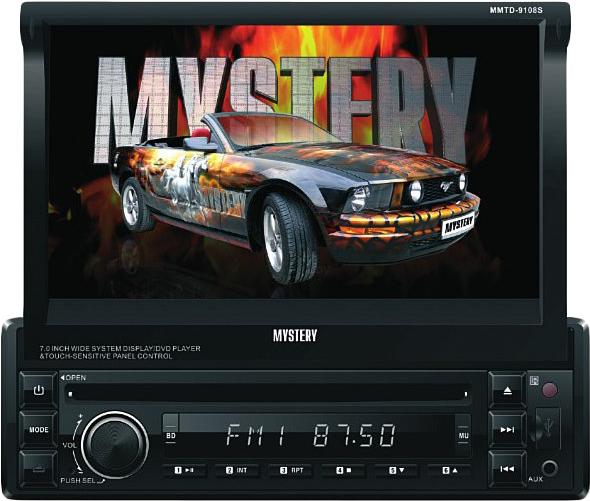
Task: Tap the power button
Action: click(x=38, y=390)
